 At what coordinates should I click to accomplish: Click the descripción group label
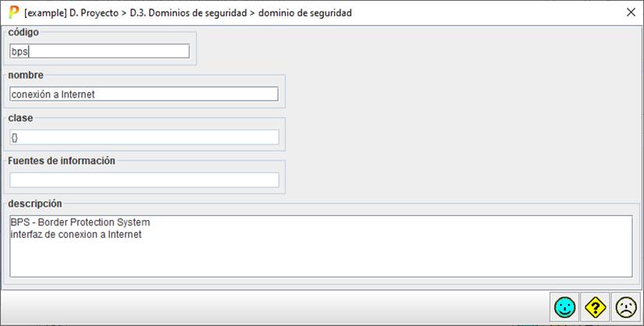point(35,204)
